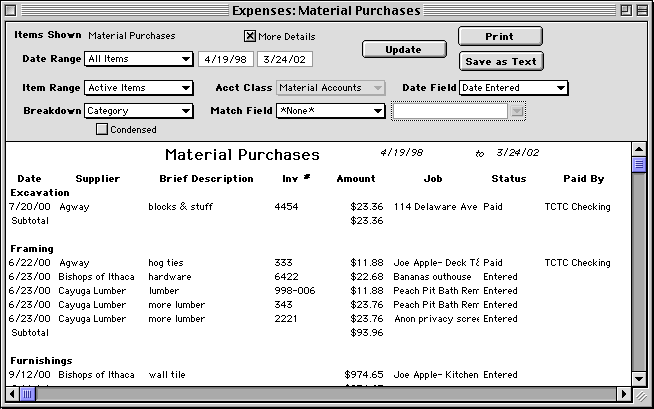Open the Date Range dropdown
The image size is (654, 409).
point(139,59)
